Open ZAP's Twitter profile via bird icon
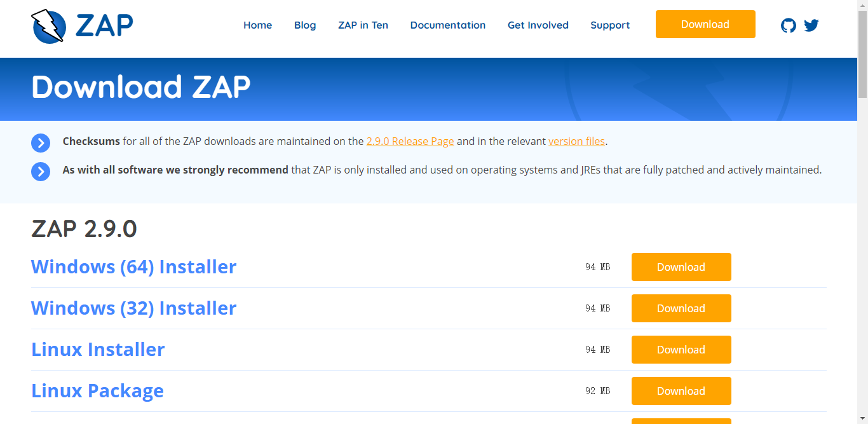This screenshot has height=424, width=868. click(x=811, y=25)
